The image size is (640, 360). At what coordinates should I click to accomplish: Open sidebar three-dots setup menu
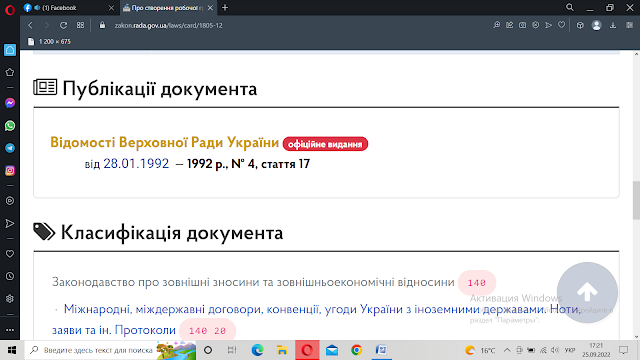(x=10, y=330)
